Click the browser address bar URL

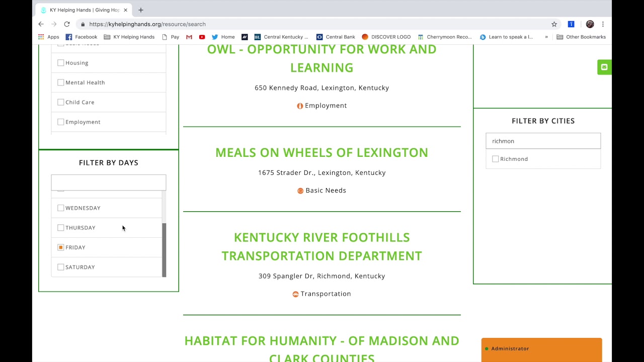(x=147, y=24)
